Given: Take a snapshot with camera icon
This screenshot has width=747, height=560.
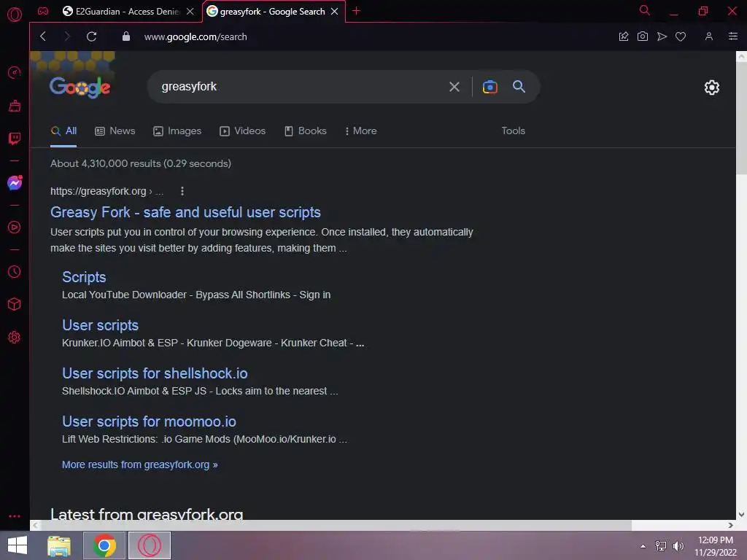Looking at the screenshot, I should (642, 36).
